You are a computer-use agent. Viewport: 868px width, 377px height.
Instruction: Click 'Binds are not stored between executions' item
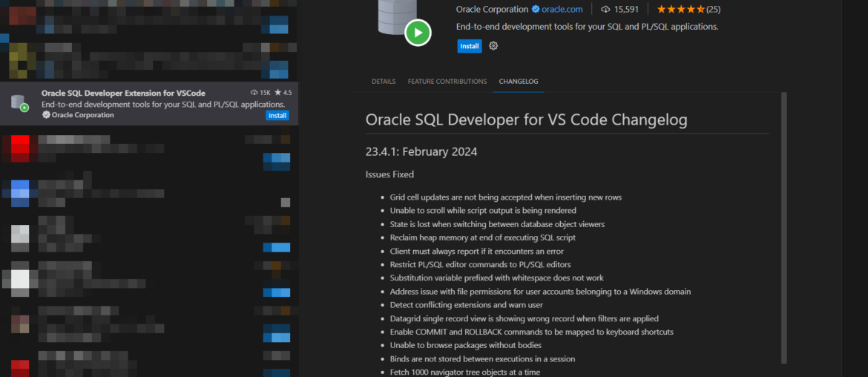coord(482,358)
